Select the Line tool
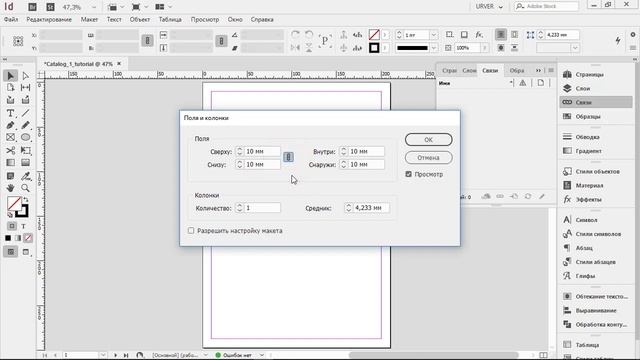This screenshot has height=360, width=640. 25,113
